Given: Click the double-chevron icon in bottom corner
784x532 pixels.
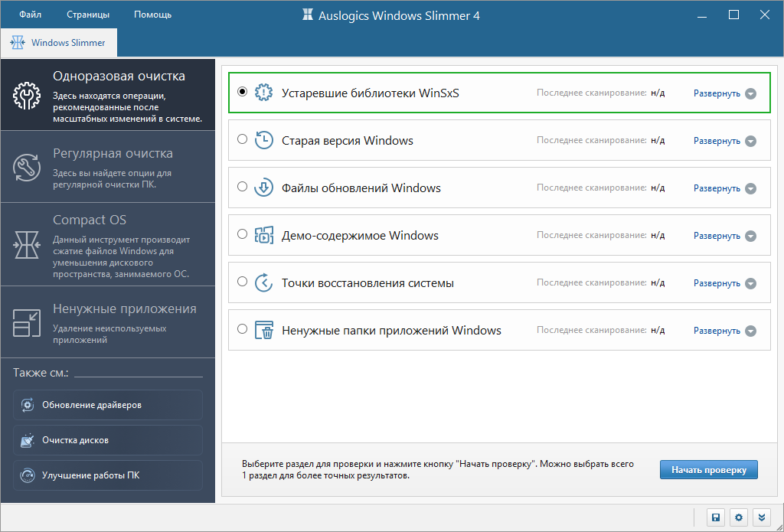Looking at the screenshot, I should [x=760, y=517].
